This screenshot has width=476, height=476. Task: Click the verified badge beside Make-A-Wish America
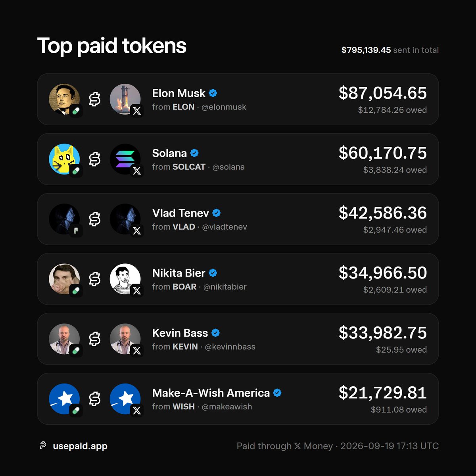point(277,393)
